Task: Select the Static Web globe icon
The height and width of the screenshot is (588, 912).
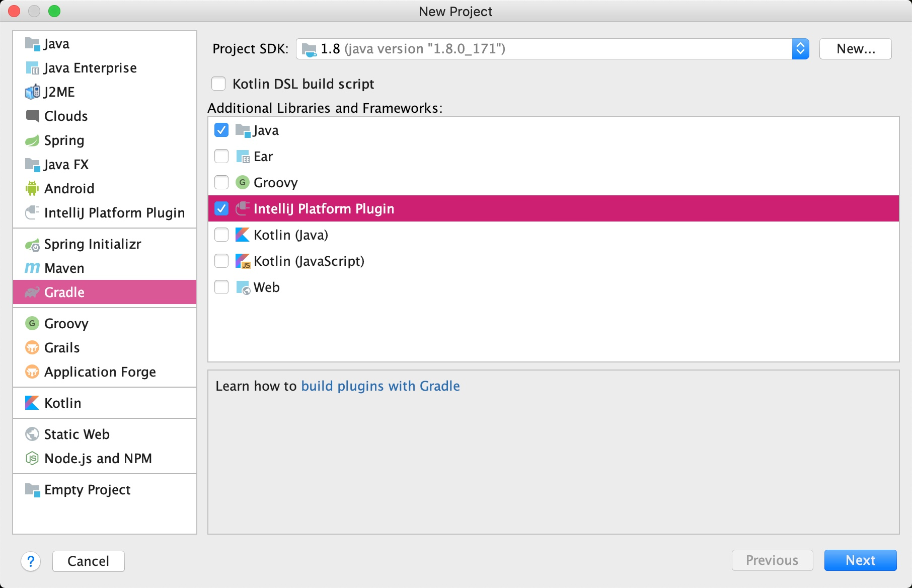Action: point(32,434)
